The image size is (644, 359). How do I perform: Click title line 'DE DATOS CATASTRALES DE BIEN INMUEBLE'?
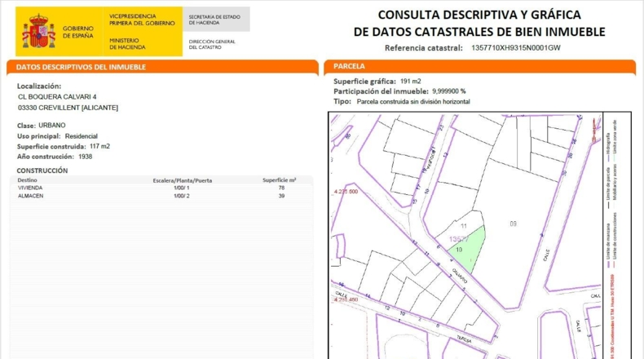(x=479, y=32)
